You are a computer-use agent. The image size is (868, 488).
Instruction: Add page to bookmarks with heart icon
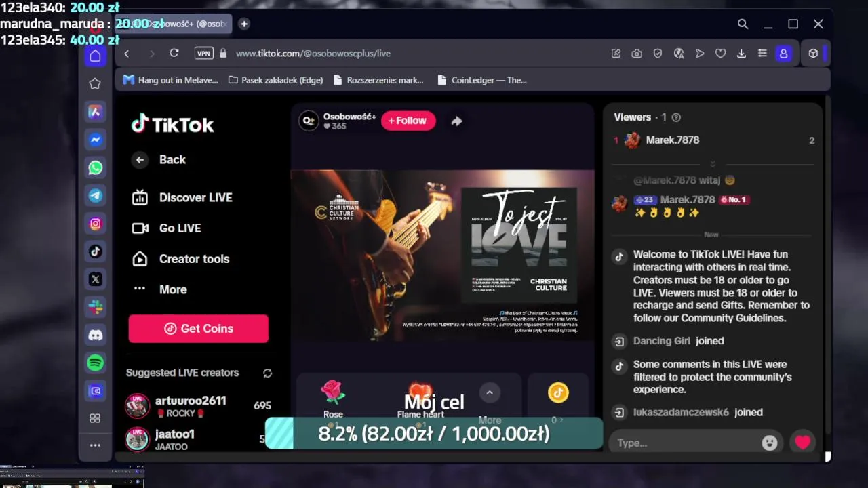click(721, 53)
